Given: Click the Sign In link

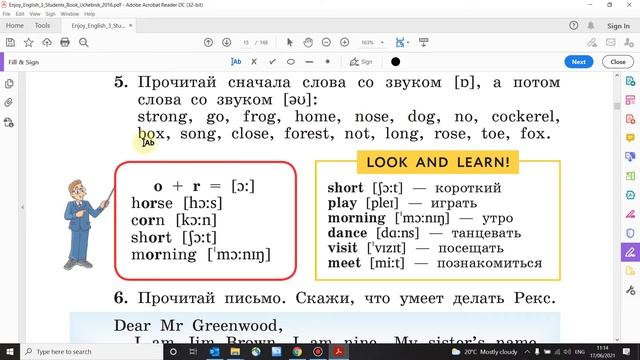Looking at the screenshot, I should point(618,26).
